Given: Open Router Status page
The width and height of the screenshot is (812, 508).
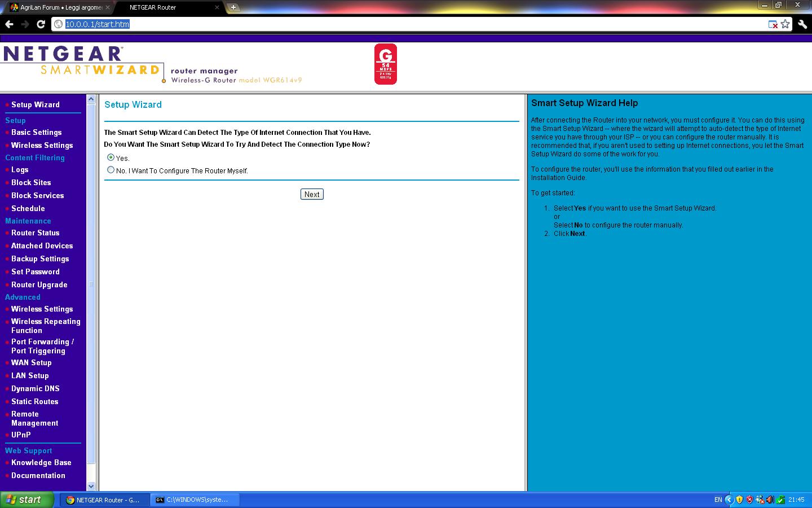Looking at the screenshot, I should [x=35, y=233].
